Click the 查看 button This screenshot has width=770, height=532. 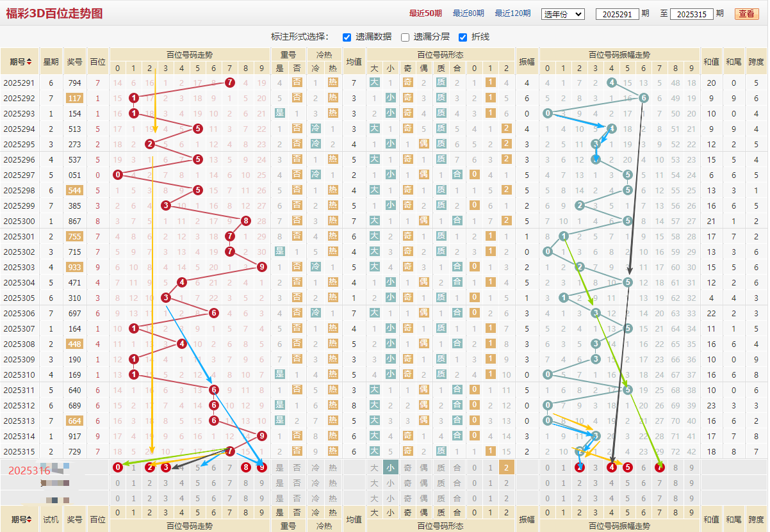[746, 13]
